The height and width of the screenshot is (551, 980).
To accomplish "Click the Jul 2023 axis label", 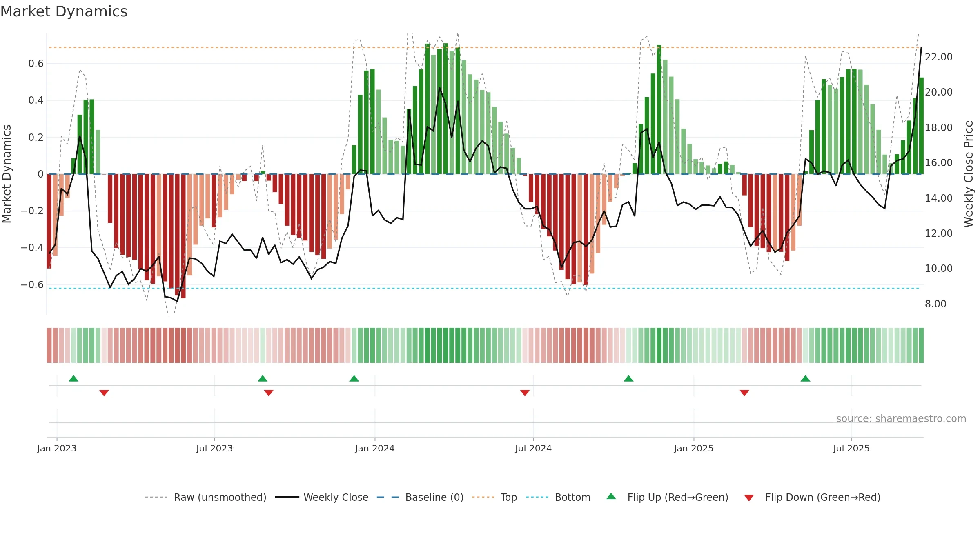I will click(x=214, y=448).
